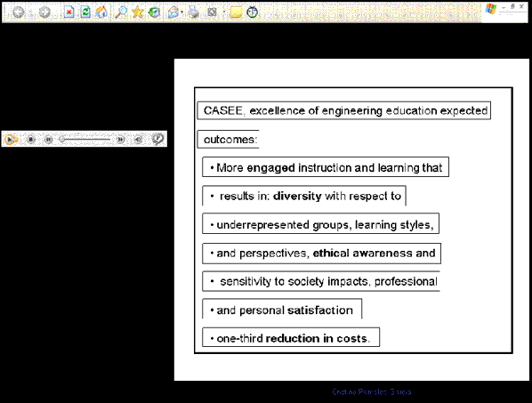Refresh the page with green arrows icon
This screenshot has width=532, height=403.
pyautogui.click(x=85, y=12)
